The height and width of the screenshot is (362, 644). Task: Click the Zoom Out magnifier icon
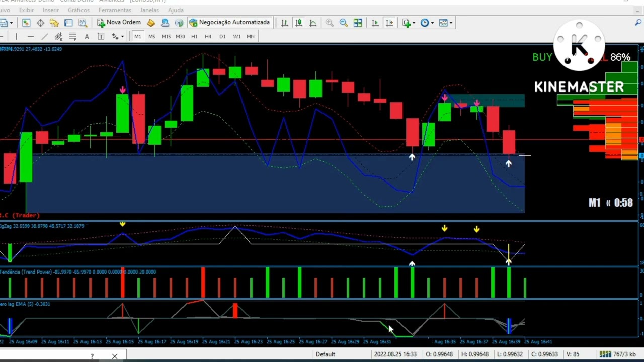pos(344,23)
